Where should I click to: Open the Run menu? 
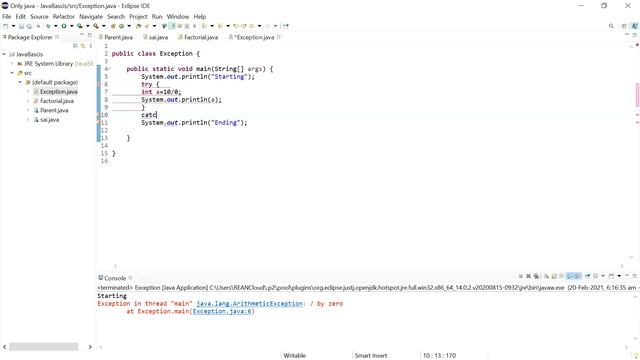click(157, 17)
